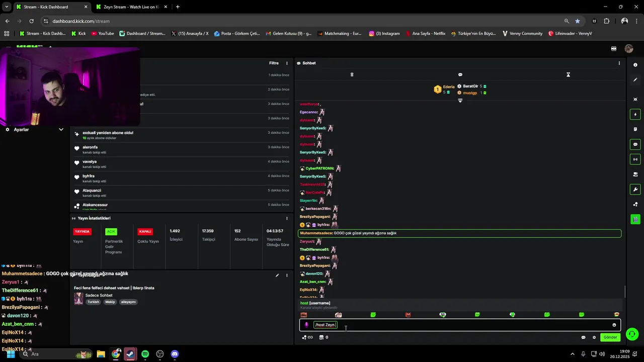The image size is (644, 362).
Task: Click the pencil edit icon in right sidebar
Action: [x=635, y=79]
